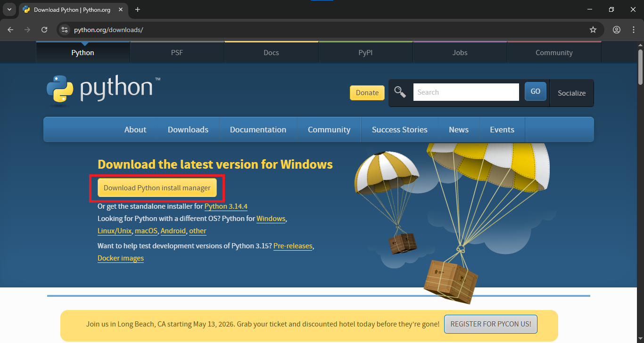
Task: Reload the page with the refresh icon
Action: coord(44,30)
